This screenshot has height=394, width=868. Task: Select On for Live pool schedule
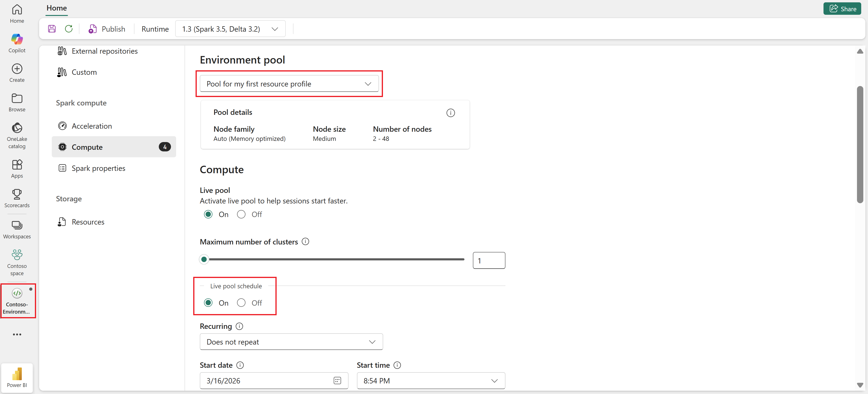tap(208, 303)
